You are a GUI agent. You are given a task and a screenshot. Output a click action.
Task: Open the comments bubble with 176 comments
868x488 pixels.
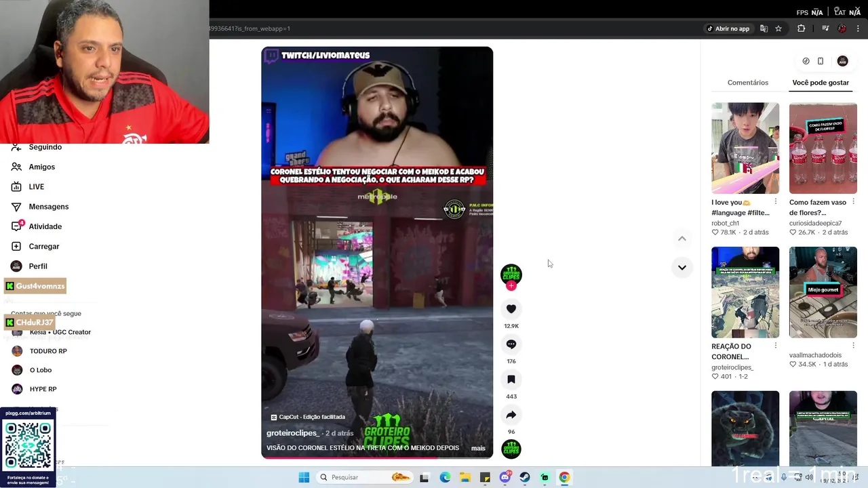511,344
